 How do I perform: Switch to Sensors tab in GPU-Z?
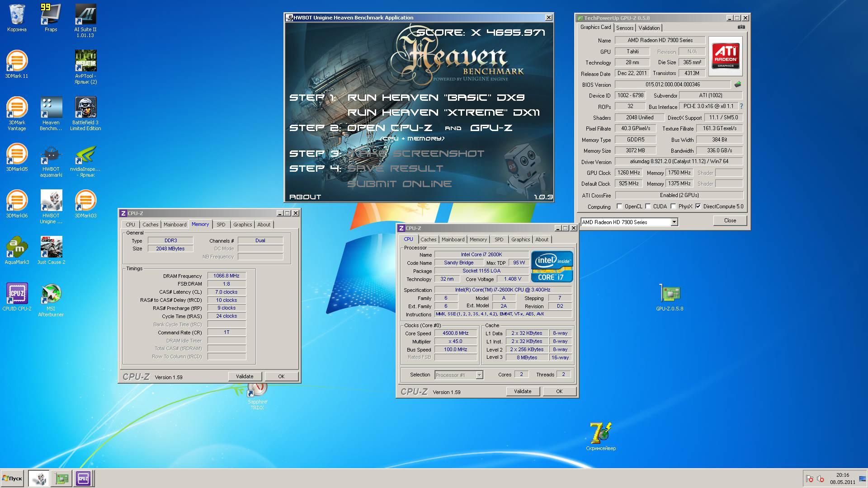(625, 28)
